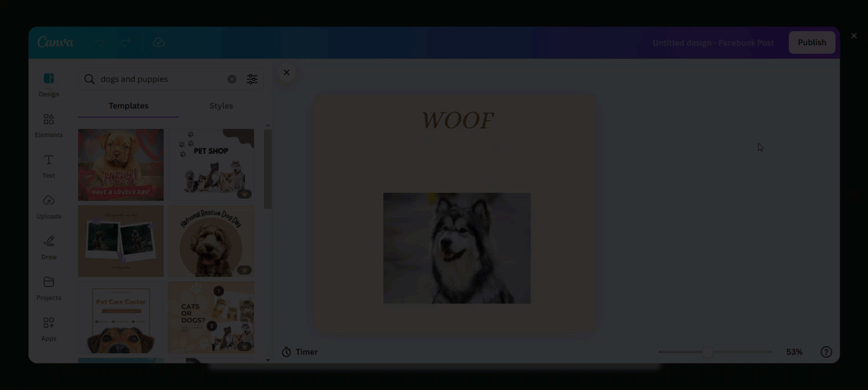868x390 pixels.
Task: Click the search magnifier icon
Action: pos(89,79)
